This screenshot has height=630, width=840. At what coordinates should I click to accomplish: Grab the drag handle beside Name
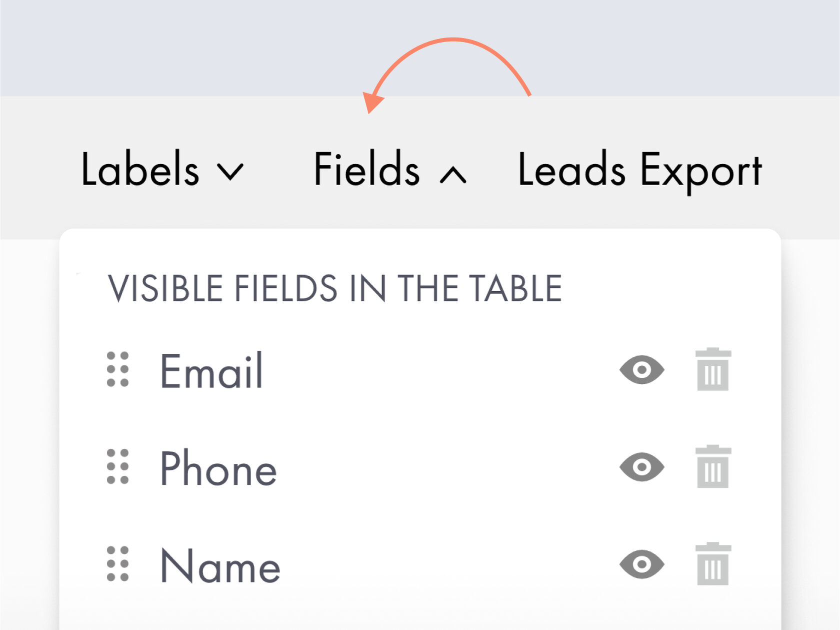click(x=118, y=564)
